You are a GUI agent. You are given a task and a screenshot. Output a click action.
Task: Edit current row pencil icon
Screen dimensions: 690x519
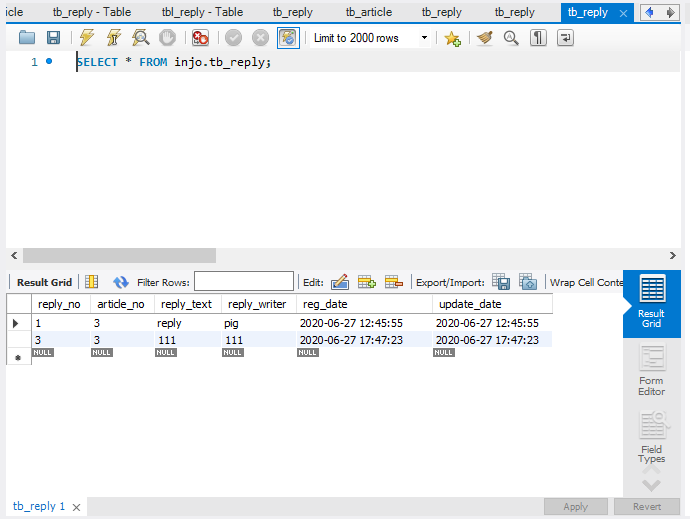340,282
